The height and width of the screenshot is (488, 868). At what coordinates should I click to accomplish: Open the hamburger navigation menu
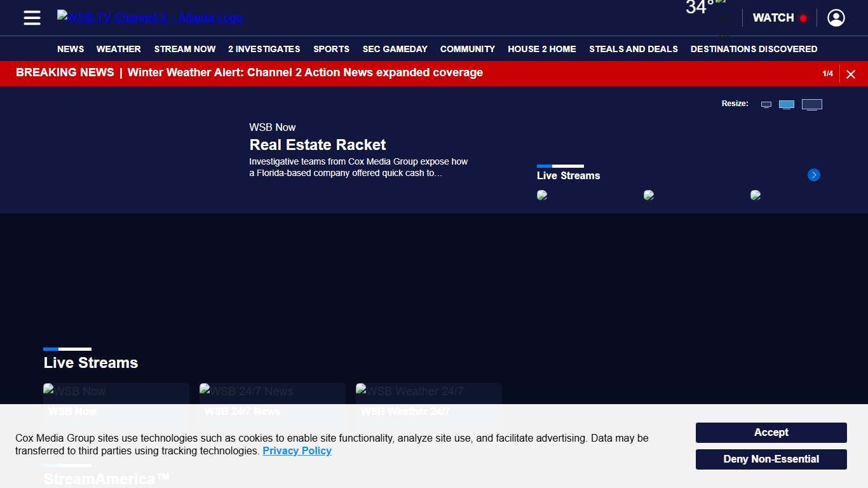point(32,18)
